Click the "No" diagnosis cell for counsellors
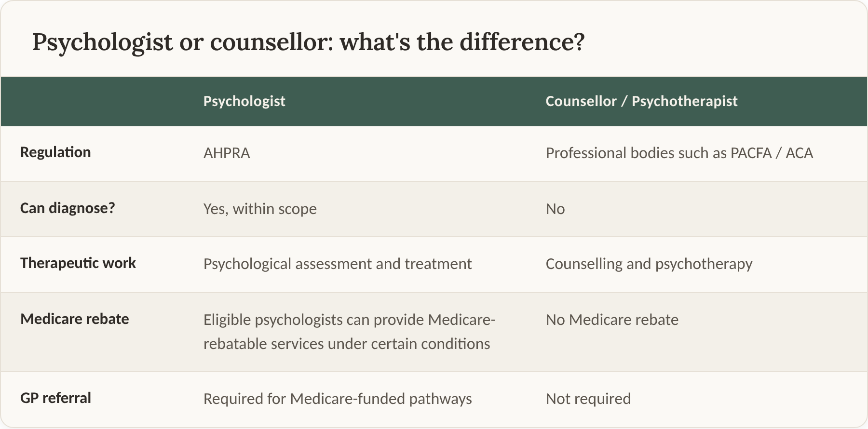This screenshot has width=868, height=429. click(555, 209)
